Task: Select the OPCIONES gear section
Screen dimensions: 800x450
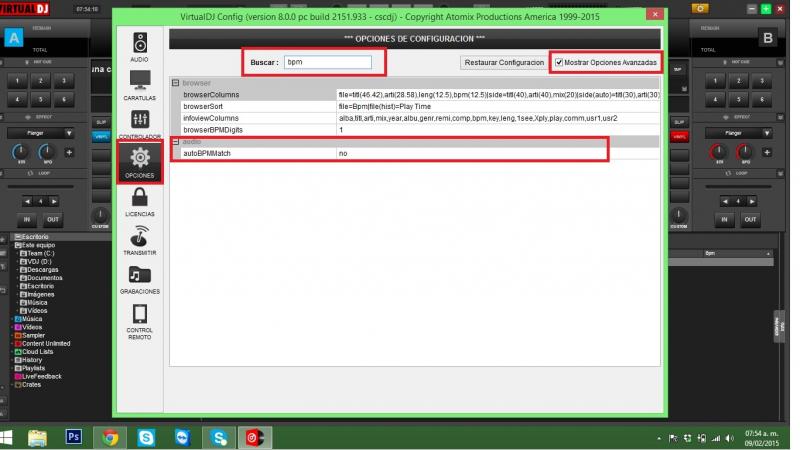Action: [140, 162]
